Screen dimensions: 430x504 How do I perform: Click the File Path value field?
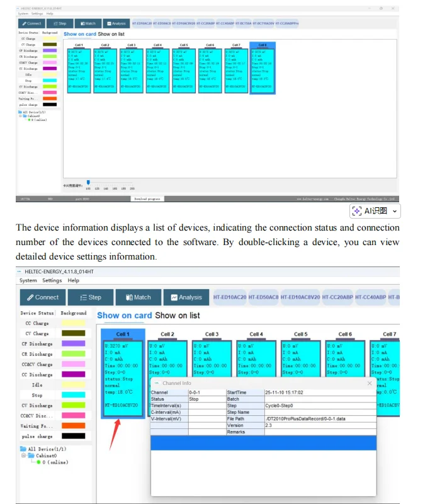320,419
